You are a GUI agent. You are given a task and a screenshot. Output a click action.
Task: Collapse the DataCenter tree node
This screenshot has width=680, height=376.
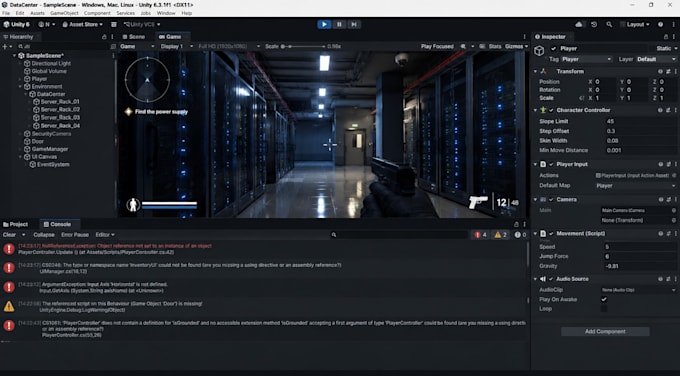(x=26, y=94)
